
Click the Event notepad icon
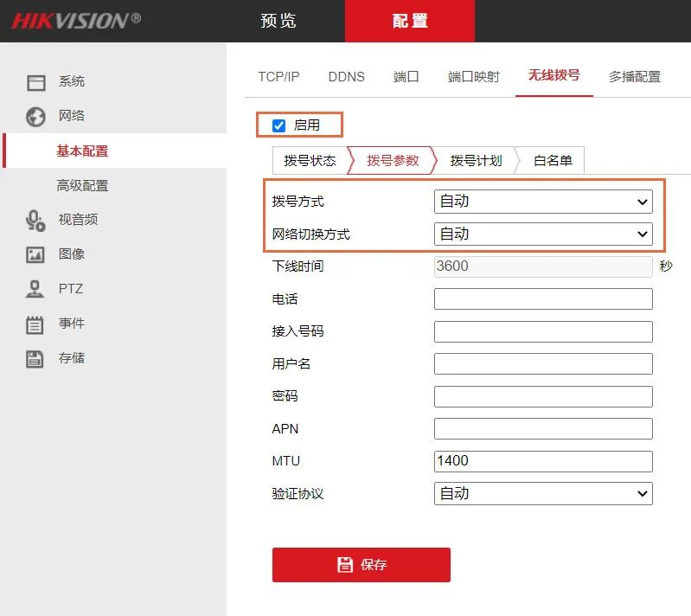[x=35, y=324]
